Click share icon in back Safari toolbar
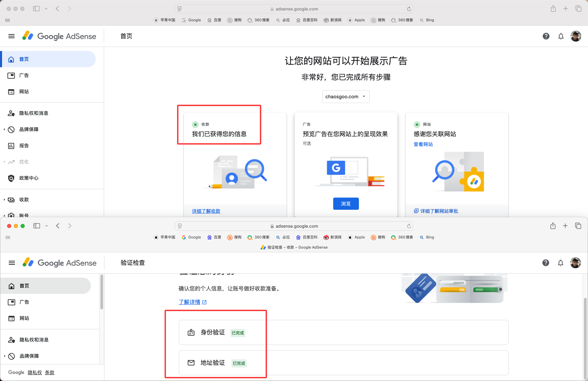This screenshot has width=588, height=381. click(553, 8)
